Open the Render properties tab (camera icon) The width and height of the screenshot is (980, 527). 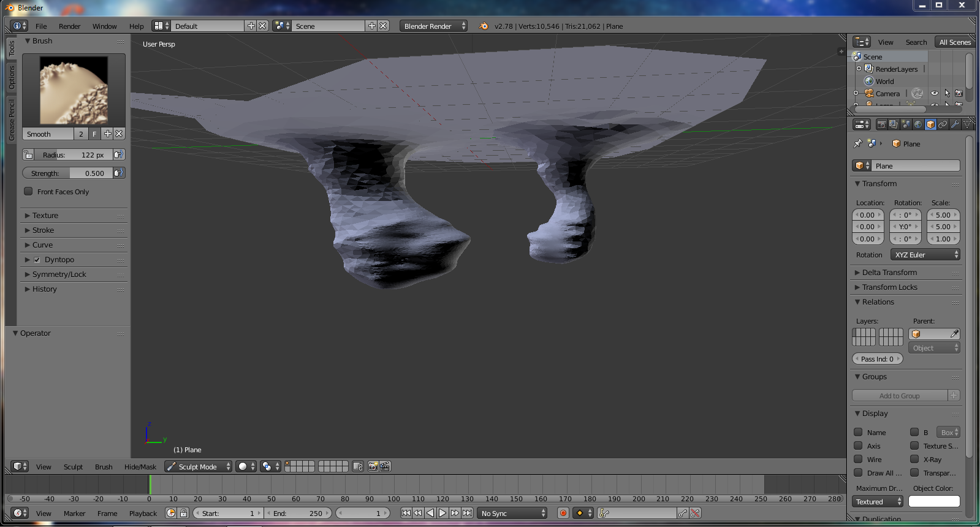[881, 124]
